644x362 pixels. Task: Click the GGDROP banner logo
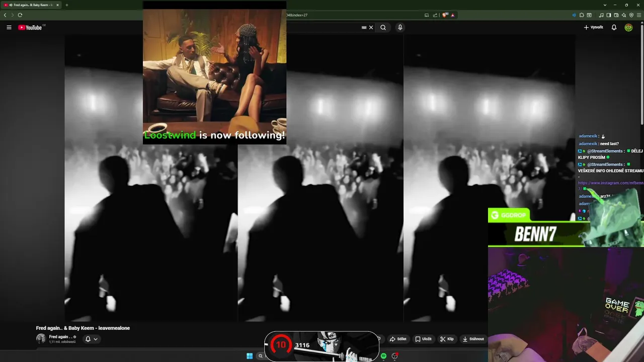coord(509,215)
